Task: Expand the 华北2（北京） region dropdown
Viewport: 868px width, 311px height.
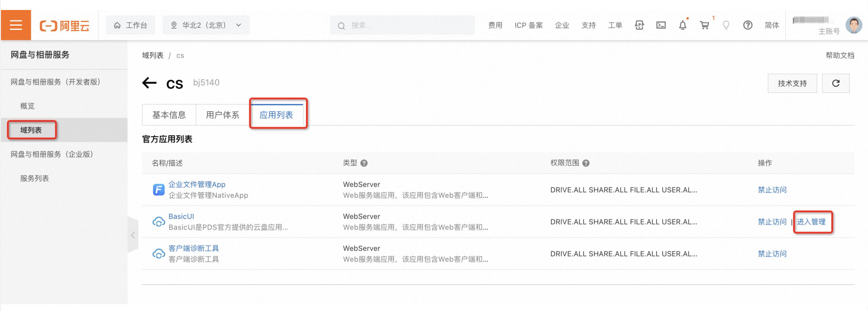Action: (206, 25)
